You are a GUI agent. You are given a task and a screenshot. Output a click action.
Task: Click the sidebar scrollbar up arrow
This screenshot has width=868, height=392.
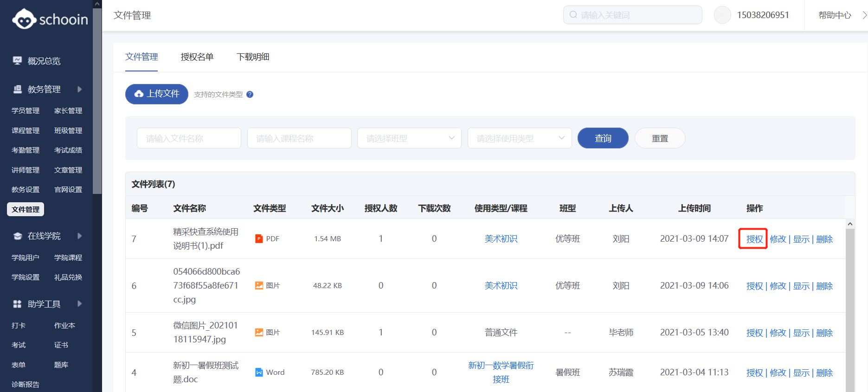[97, 4]
